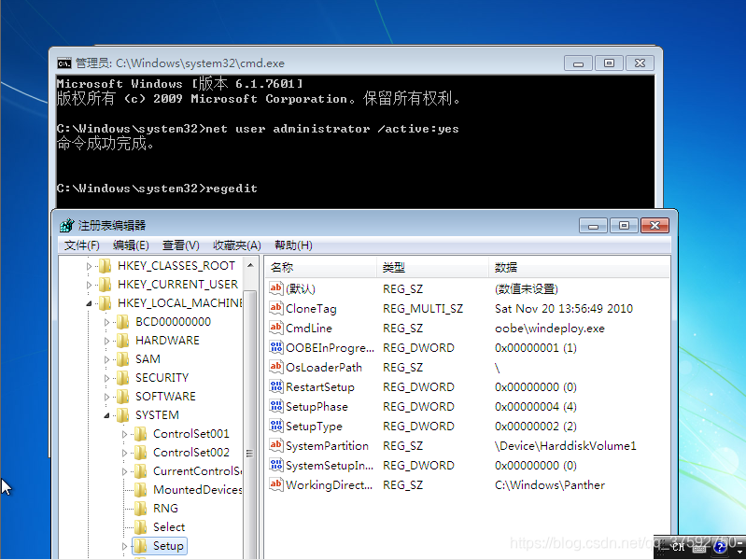Screen dimensions: 746x560
Task: Click the RNG folder icon
Action: coord(140,508)
